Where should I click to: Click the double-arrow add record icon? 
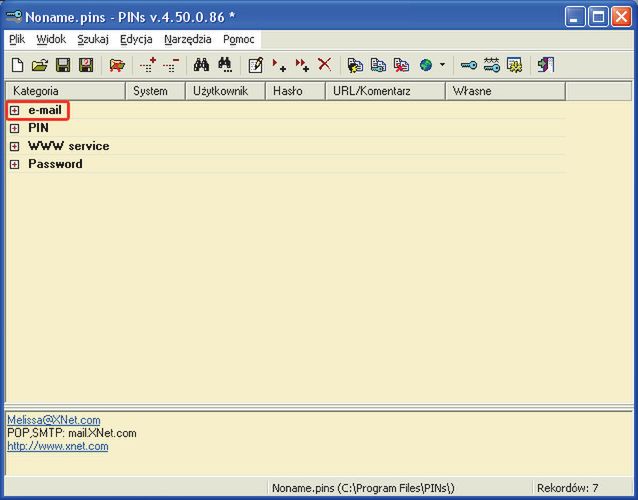pos(302,65)
